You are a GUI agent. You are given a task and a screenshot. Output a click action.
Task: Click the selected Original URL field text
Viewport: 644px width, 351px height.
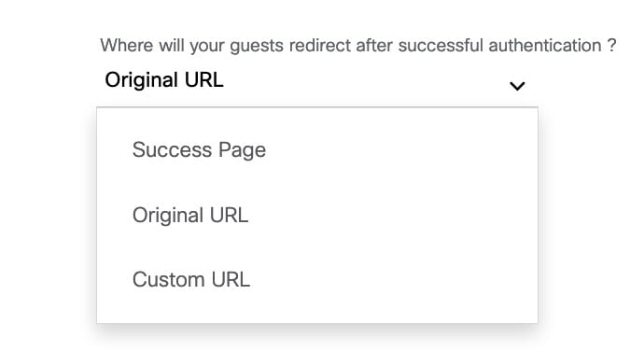click(x=164, y=79)
